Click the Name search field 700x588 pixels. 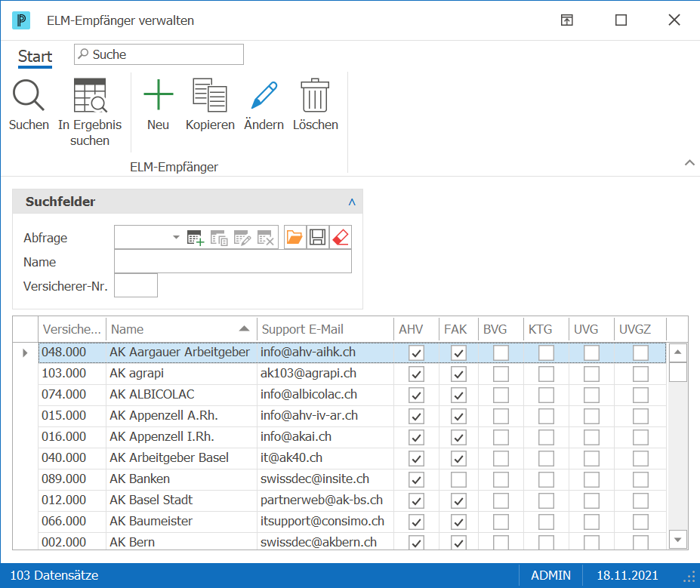pyautogui.click(x=233, y=261)
